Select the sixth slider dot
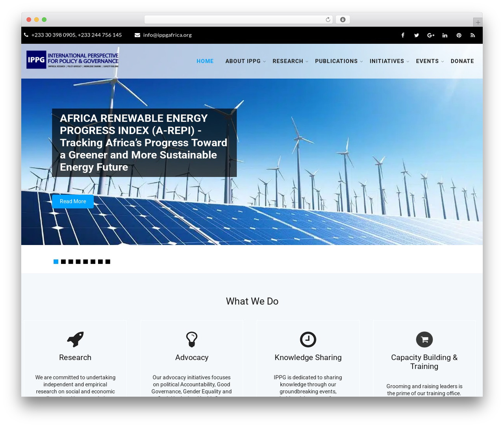Viewport: 504px width, 427px height. [x=93, y=262]
